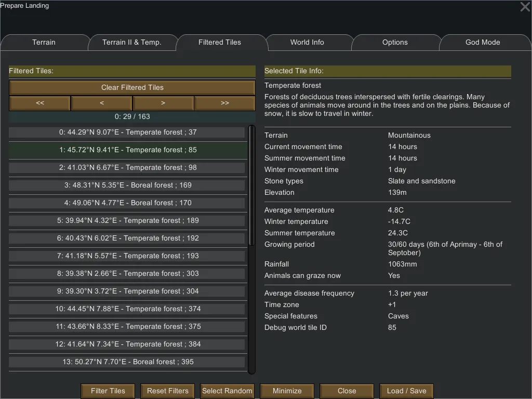Image resolution: width=532 pixels, height=399 pixels.
Task: Click Clear Filtered Tiles button
Action: tap(132, 87)
